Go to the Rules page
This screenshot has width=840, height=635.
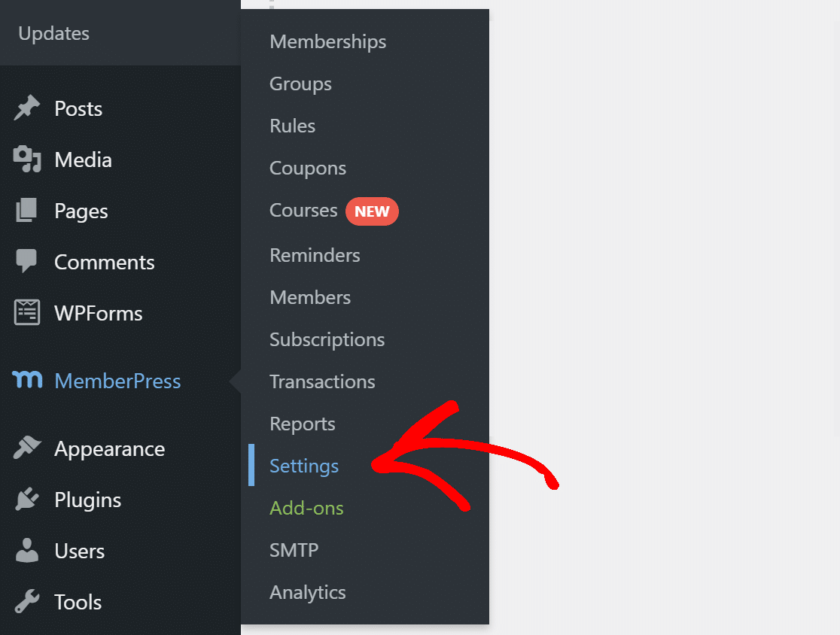tap(292, 126)
